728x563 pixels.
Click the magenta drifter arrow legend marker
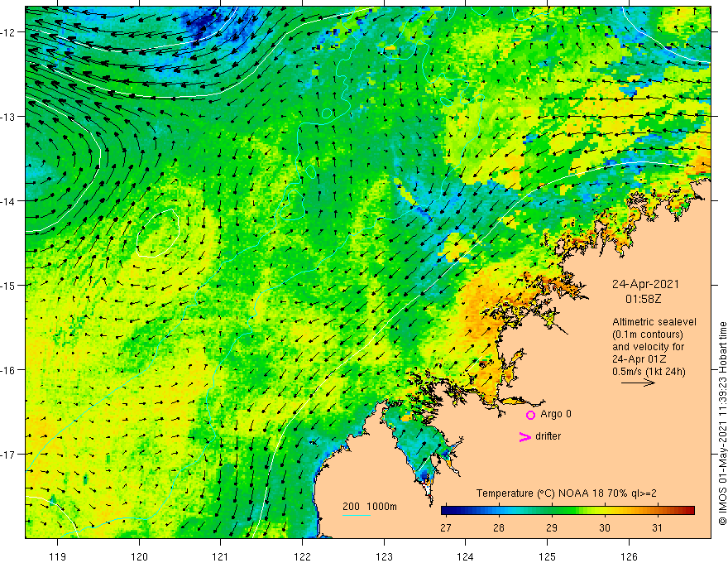[524, 436]
